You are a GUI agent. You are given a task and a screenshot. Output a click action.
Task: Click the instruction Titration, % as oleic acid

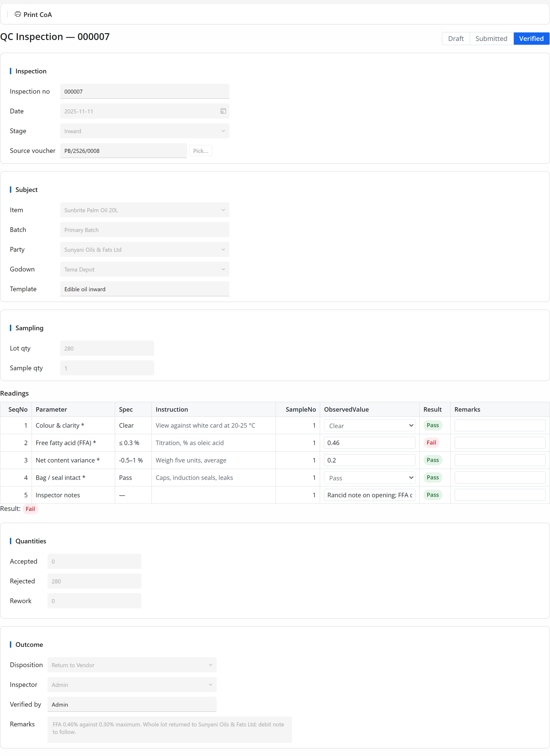(189, 443)
